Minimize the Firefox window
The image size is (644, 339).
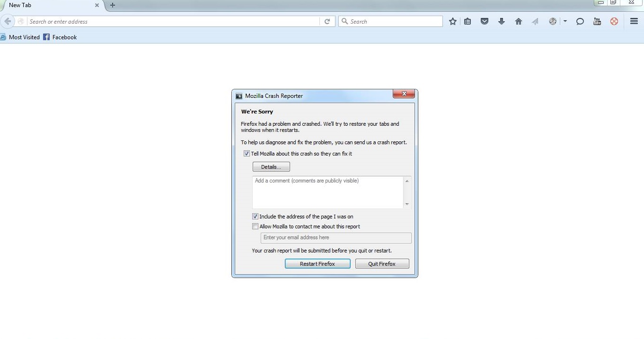601,2
